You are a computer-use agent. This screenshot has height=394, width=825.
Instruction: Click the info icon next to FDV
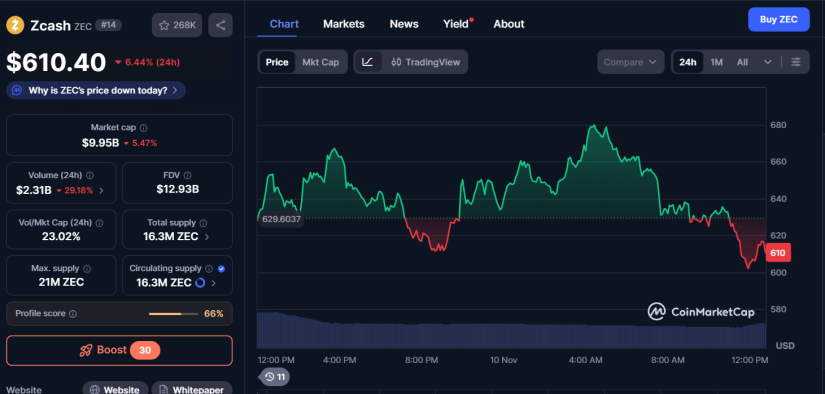coord(188,175)
